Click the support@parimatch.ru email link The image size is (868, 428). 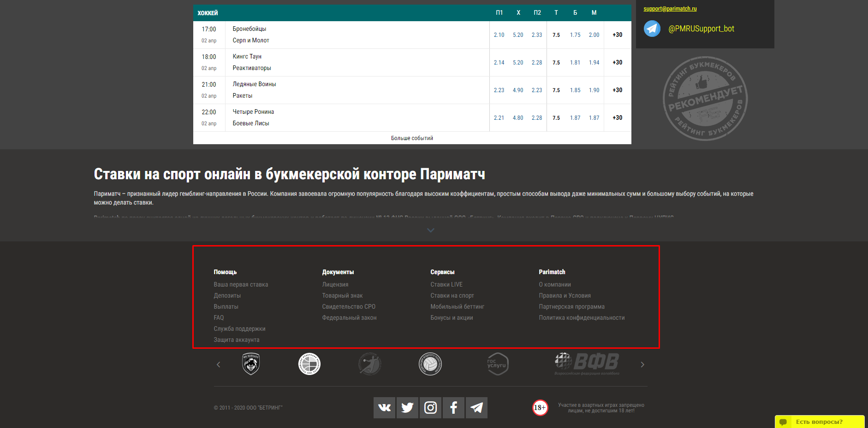(x=670, y=9)
